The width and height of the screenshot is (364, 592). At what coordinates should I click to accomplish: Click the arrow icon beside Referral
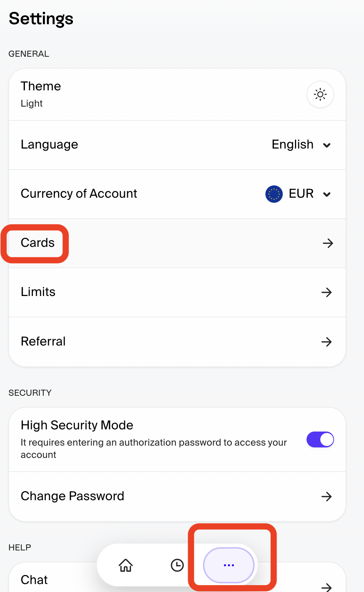(327, 342)
